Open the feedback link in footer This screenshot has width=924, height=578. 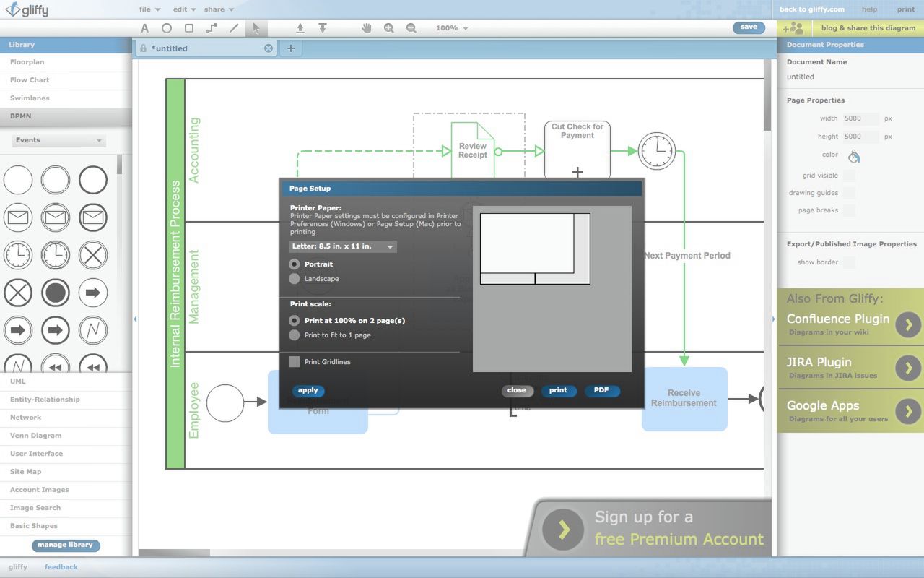pyautogui.click(x=61, y=567)
